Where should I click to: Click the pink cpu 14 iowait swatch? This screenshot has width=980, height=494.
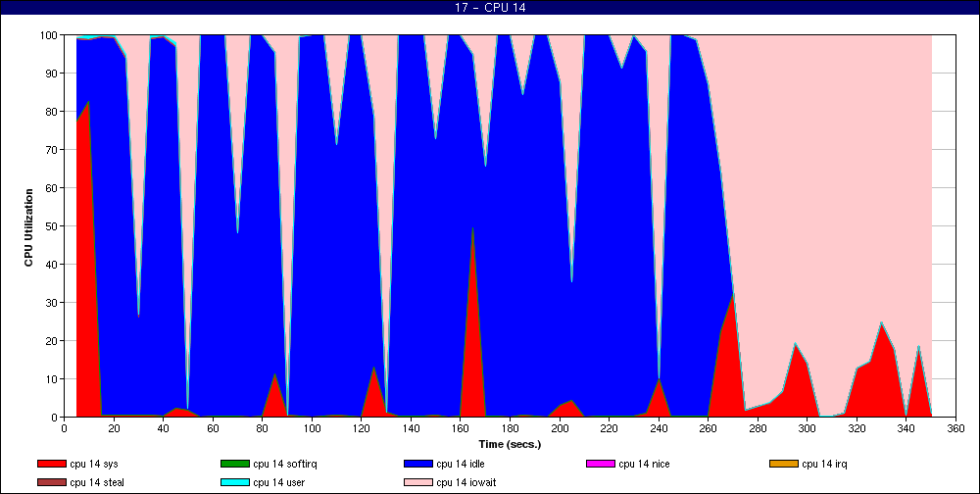click(x=417, y=483)
